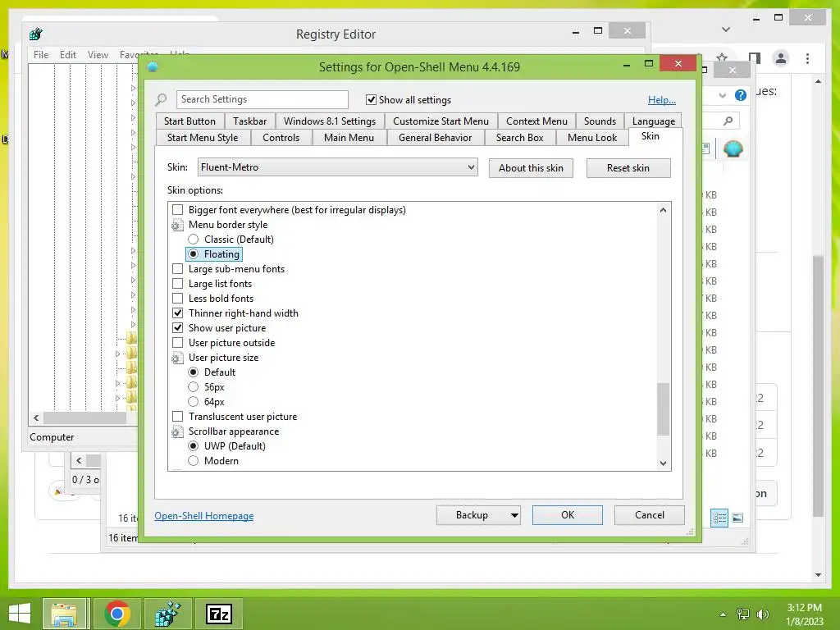Click the Chrome side panel icon

click(755, 58)
